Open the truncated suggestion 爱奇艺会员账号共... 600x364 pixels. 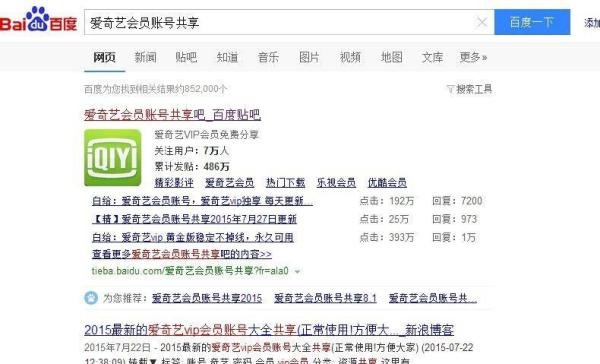pos(433,298)
